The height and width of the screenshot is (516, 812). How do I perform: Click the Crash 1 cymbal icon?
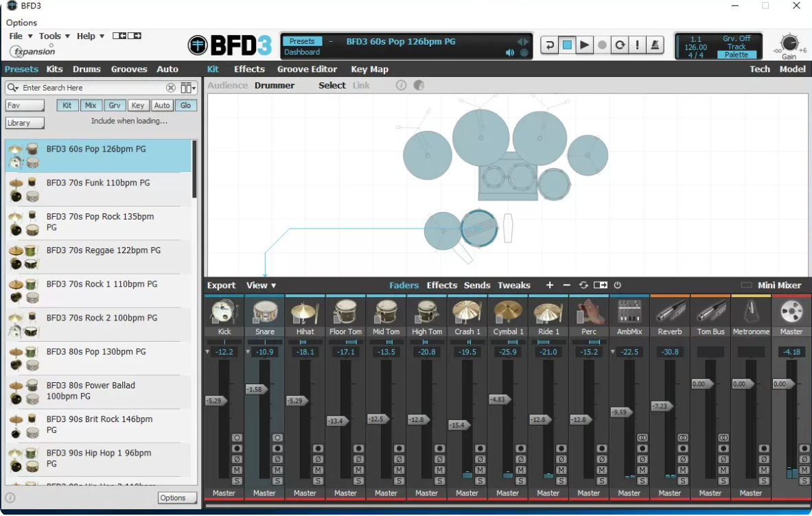pyautogui.click(x=467, y=312)
